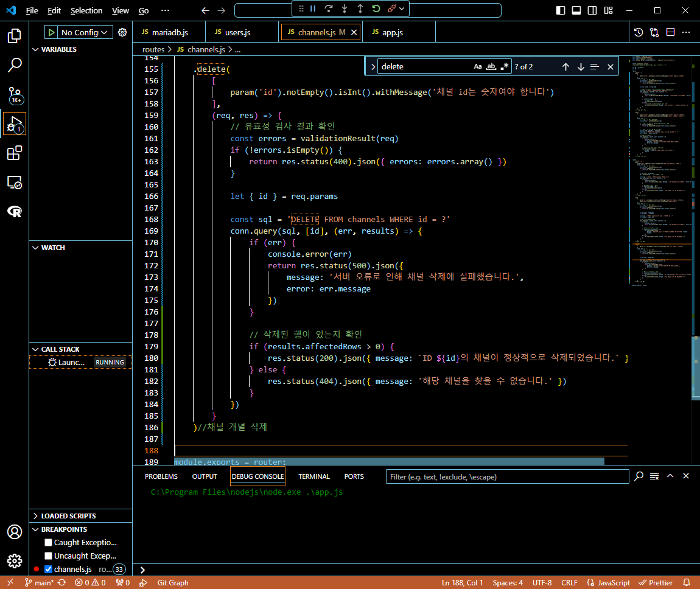Click Step Over in debug toolbar
The image size is (700, 589).
click(x=329, y=9)
